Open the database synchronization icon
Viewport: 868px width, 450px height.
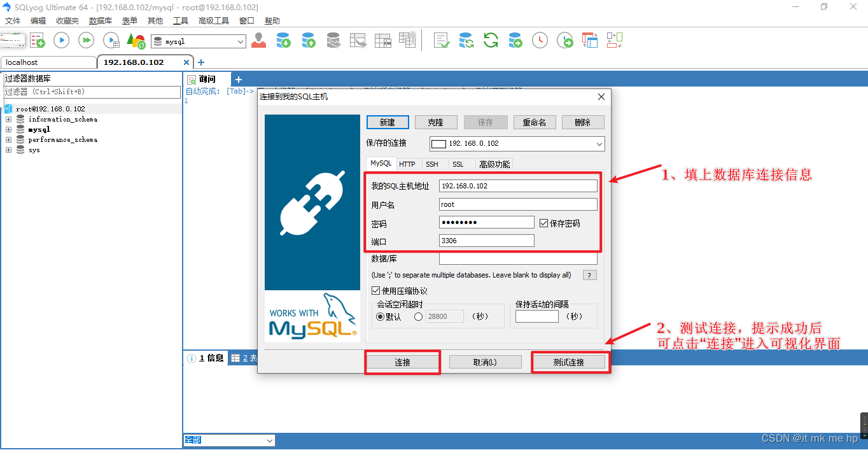click(x=466, y=41)
